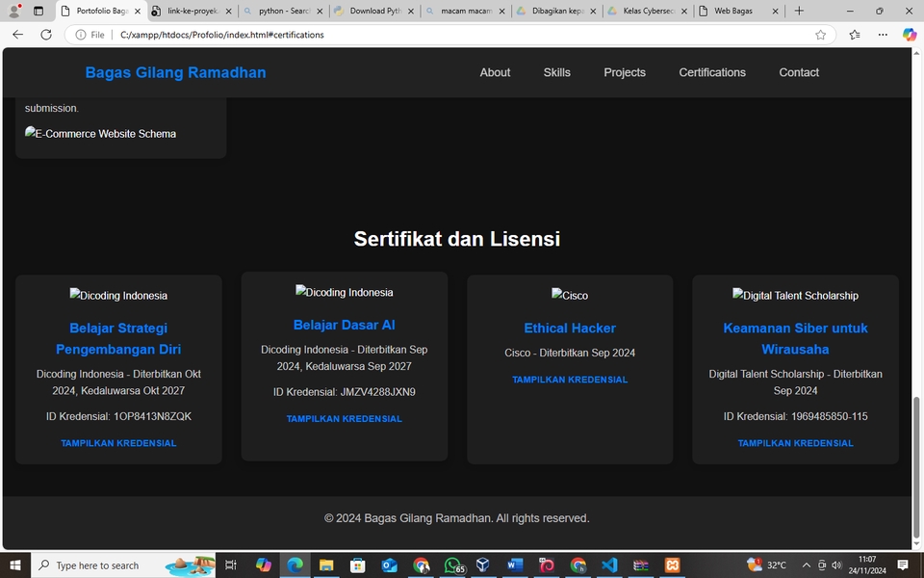Switch to the Download Python tab

tap(374, 11)
